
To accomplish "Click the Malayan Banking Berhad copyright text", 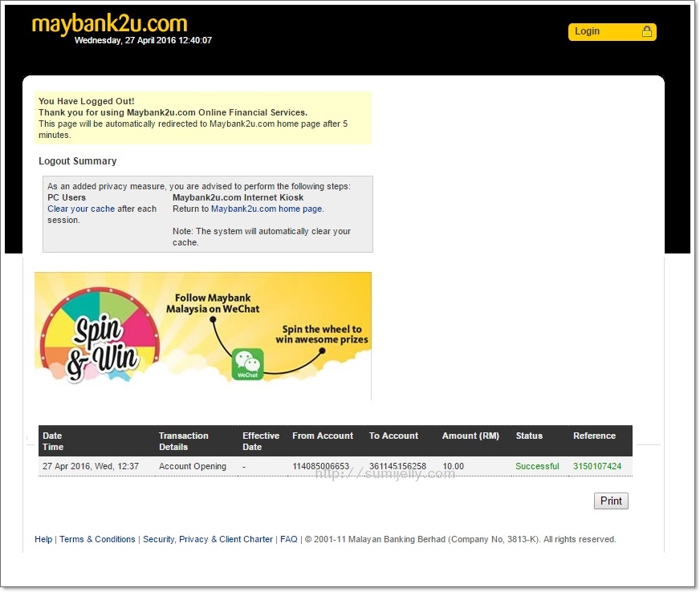I will coord(460,539).
